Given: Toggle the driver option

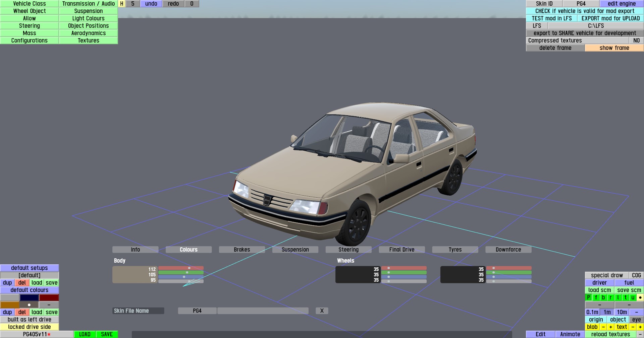Looking at the screenshot, I should click(x=599, y=283).
